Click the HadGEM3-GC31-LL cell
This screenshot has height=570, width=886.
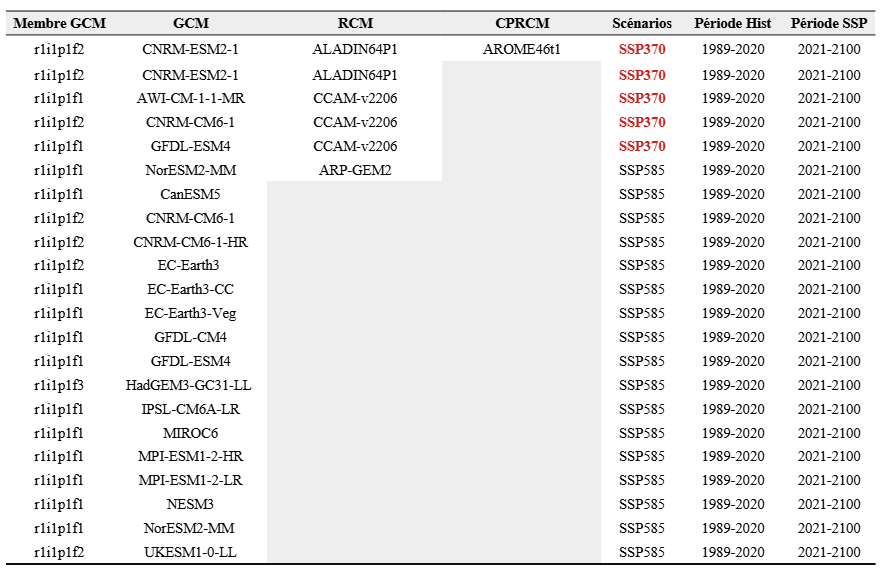point(190,385)
